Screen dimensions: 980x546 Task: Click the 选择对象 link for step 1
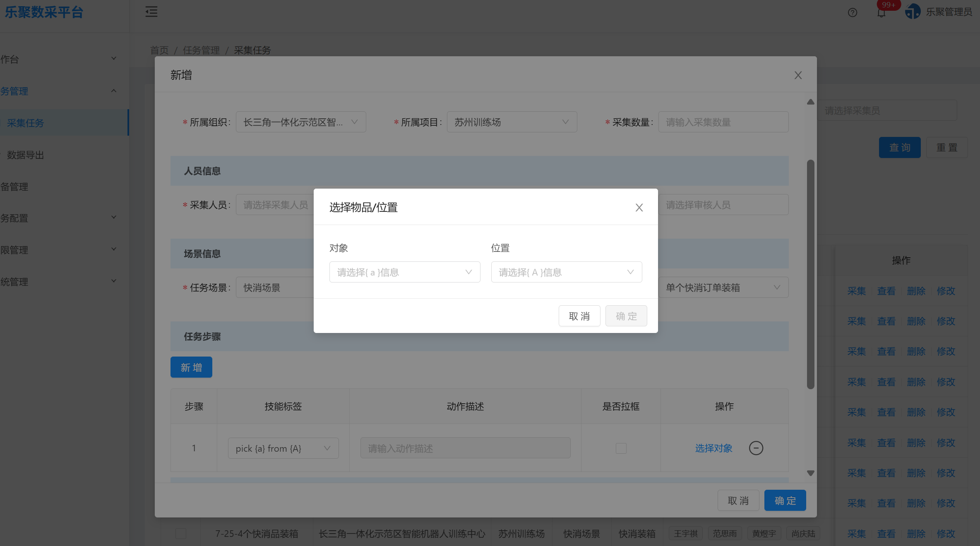pos(713,448)
